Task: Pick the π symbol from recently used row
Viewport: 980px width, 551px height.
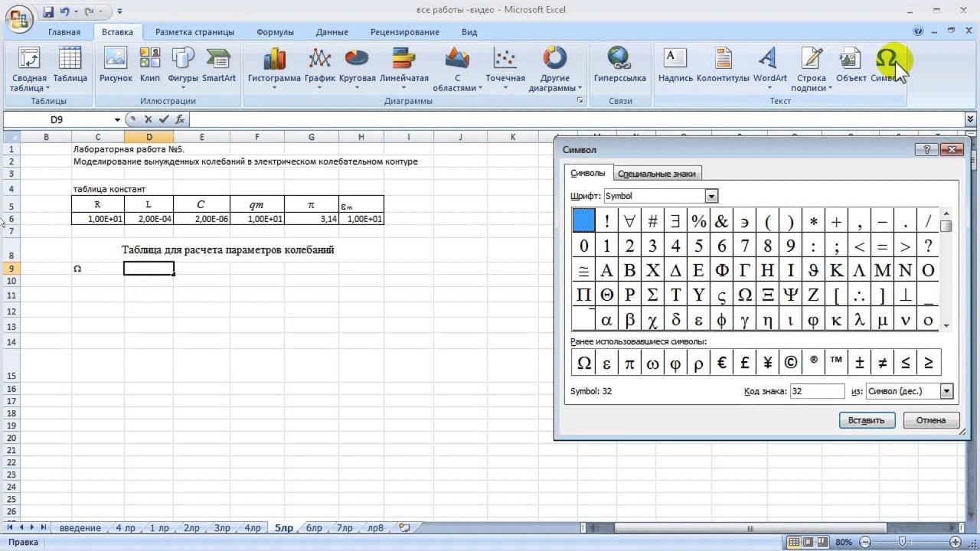Action: [629, 363]
